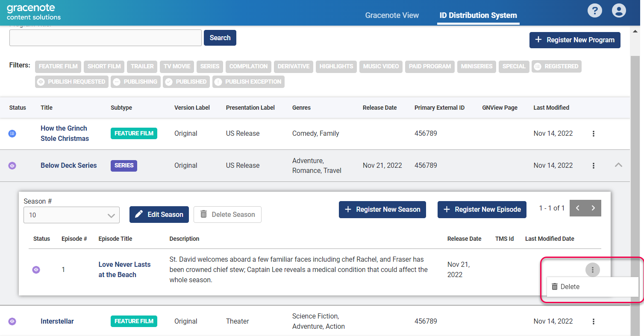Open the help question mark icon

pos(594,10)
